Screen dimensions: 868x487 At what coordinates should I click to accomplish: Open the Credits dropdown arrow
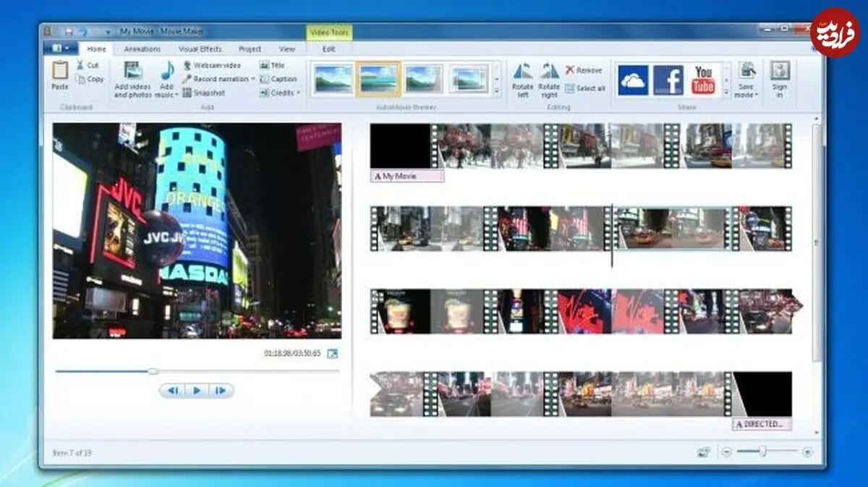(298, 93)
